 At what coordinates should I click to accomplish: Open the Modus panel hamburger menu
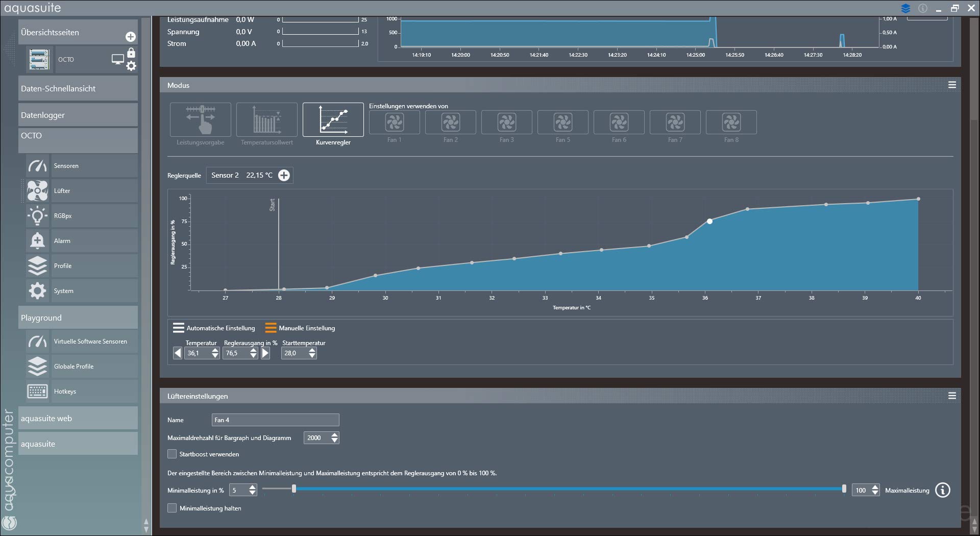[952, 85]
